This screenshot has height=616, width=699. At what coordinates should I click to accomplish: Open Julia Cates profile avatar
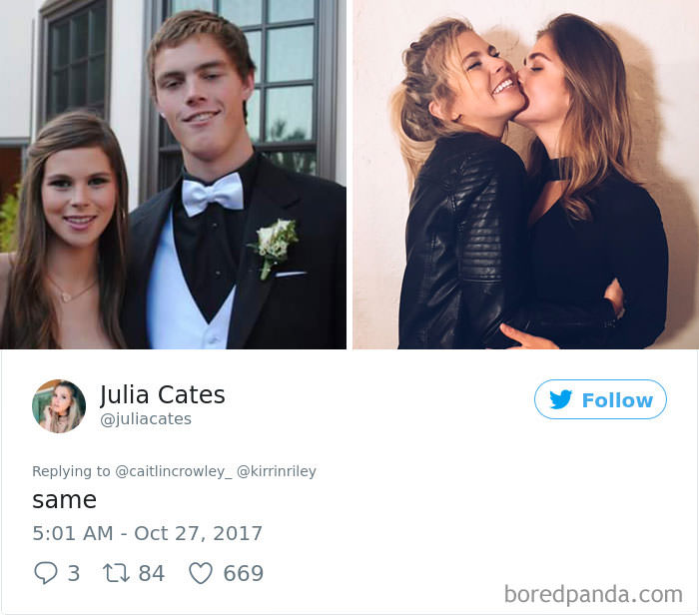point(59,406)
